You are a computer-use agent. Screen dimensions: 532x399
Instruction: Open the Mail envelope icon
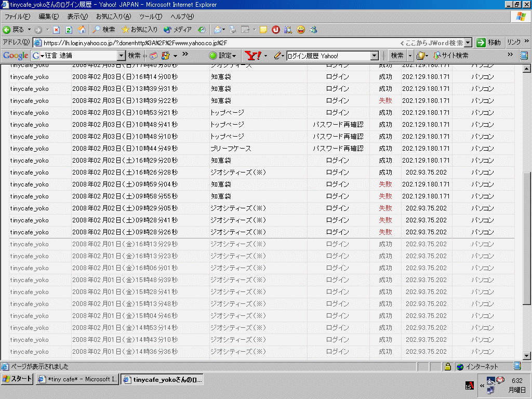click(218, 30)
